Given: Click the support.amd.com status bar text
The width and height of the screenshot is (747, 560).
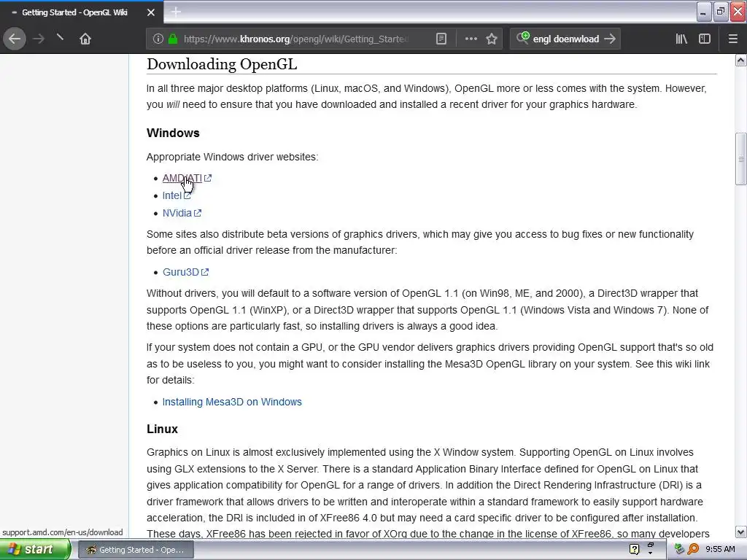Looking at the screenshot, I should (x=63, y=532).
